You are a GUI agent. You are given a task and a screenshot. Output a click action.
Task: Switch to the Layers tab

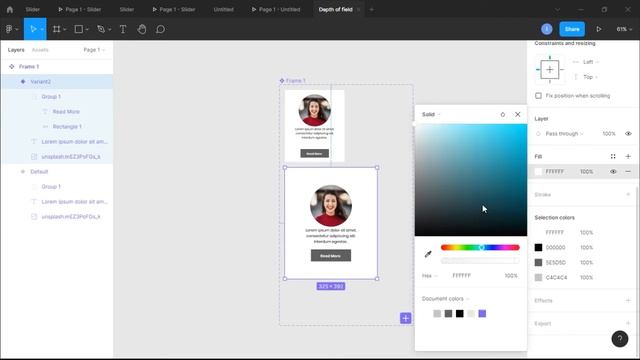point(16,50)
